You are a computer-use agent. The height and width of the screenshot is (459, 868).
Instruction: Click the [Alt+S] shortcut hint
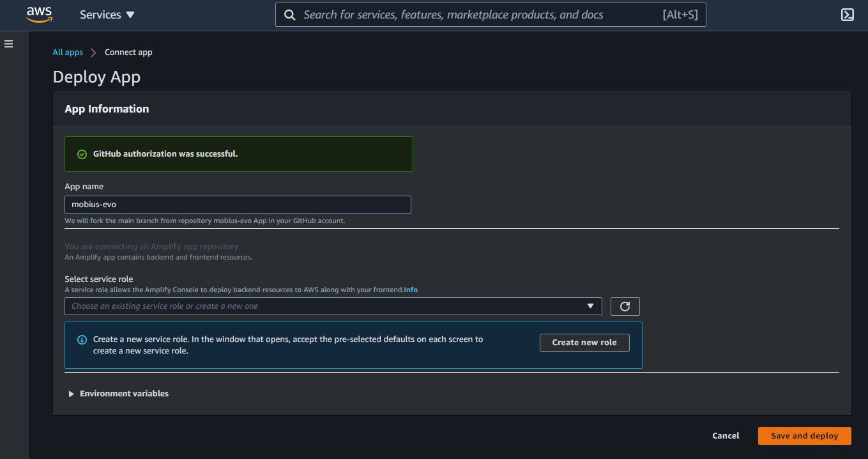[680, 15]
